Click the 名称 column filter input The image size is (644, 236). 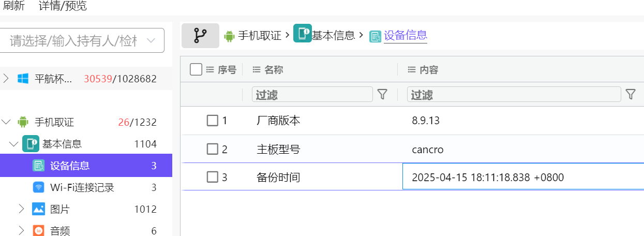[x=312, y=94]
